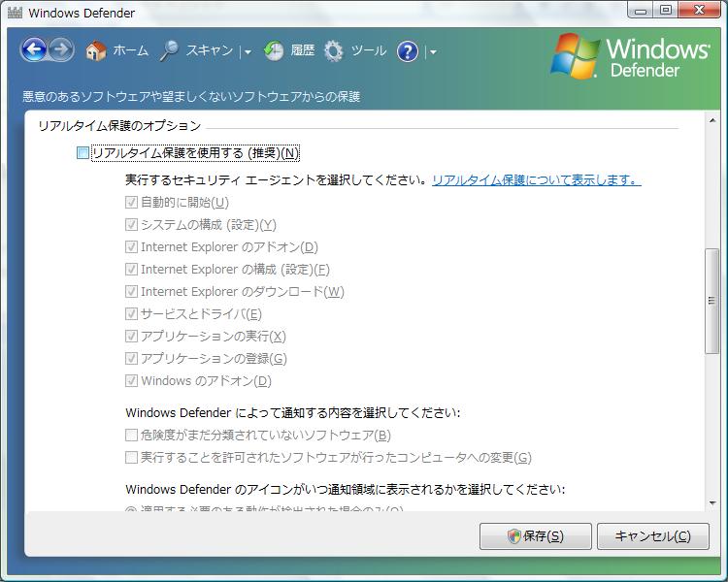Expand the Help options dropdown arrow
Screen dimensions: 728x582
[x=433, y=52]
